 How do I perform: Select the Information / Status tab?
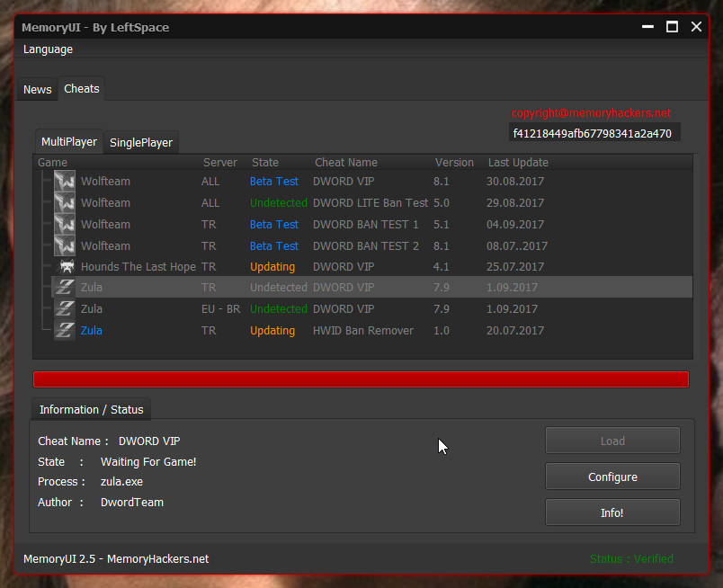pyautogui.click(x=92, y=409)
